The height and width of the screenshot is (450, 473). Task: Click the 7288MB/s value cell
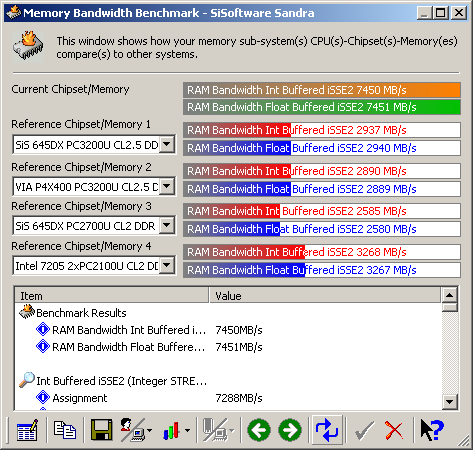(x=239, y=398)
